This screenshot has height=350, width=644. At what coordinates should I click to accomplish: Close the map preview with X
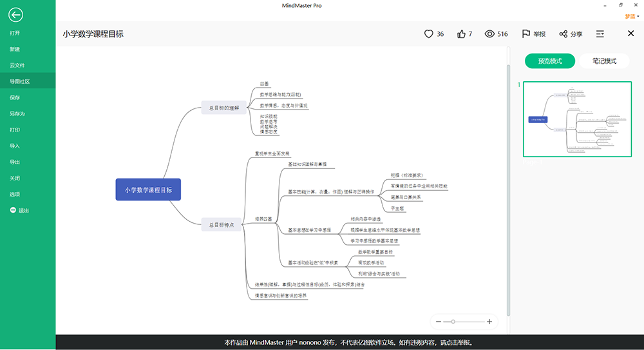[x=631, y=34]
